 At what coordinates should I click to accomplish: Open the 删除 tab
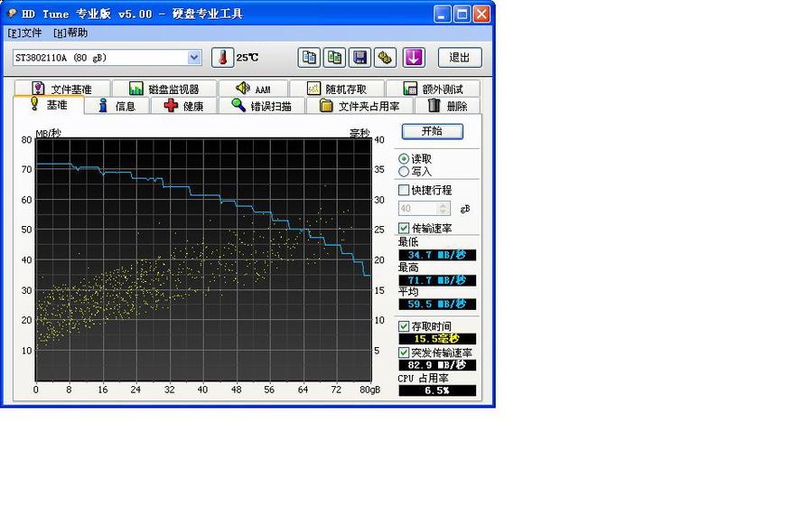coord(447,106)
